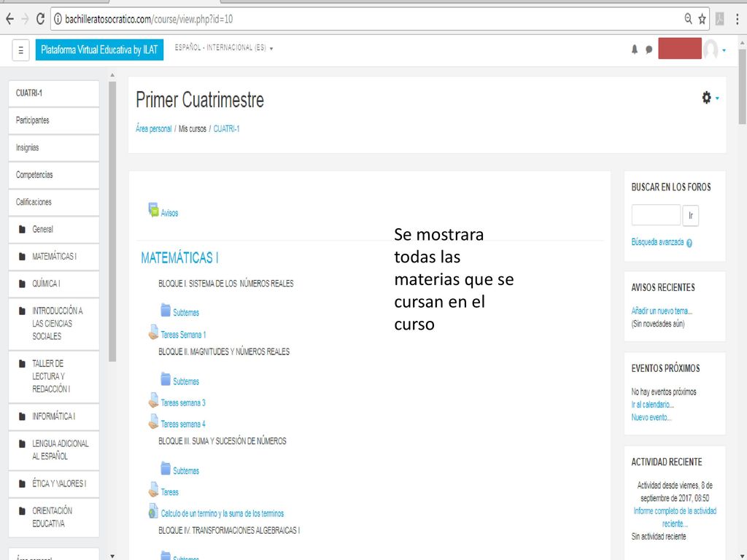Image resolution: width=747 pixels, height=560 pixels.
Task: Open the Tareas link under Bloque III
Action: click(x=169, y=492)
